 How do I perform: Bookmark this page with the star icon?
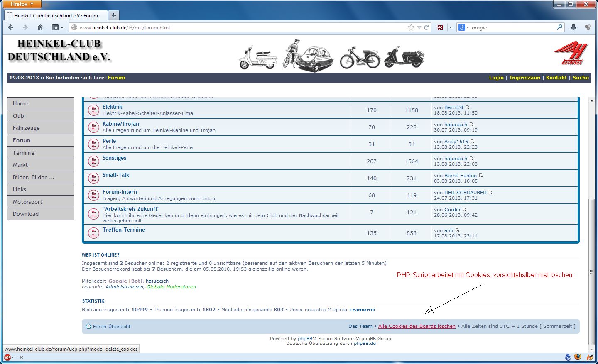pyautogui.click(x=411, y=27)
